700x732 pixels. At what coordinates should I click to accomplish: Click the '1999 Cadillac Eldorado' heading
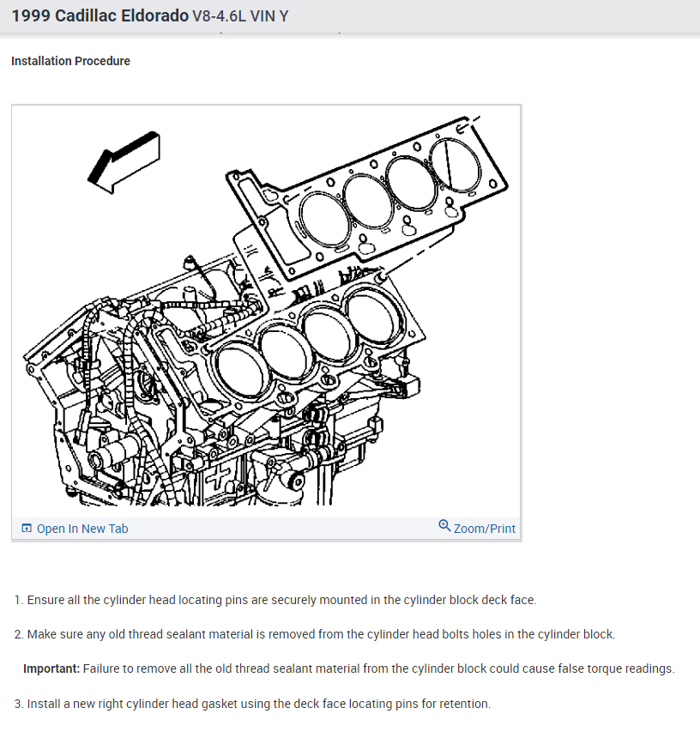(100, 15)
